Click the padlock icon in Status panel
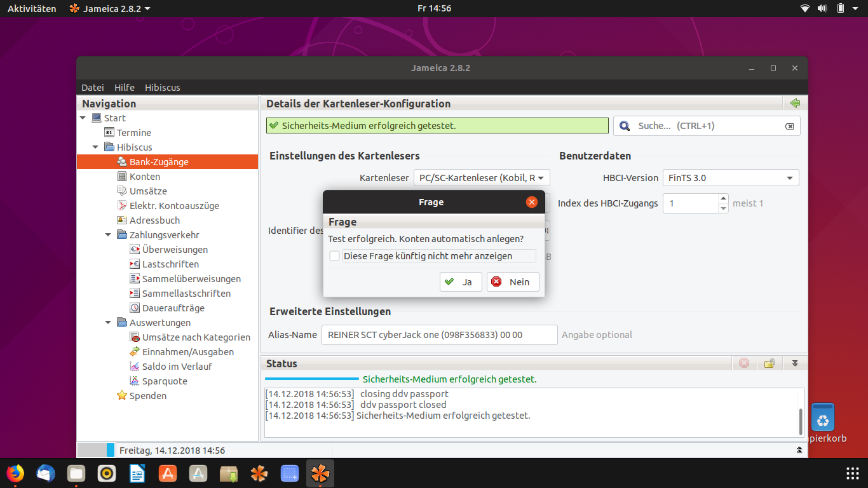The height and width of the screenshot is (488, 868). (770, 363)
